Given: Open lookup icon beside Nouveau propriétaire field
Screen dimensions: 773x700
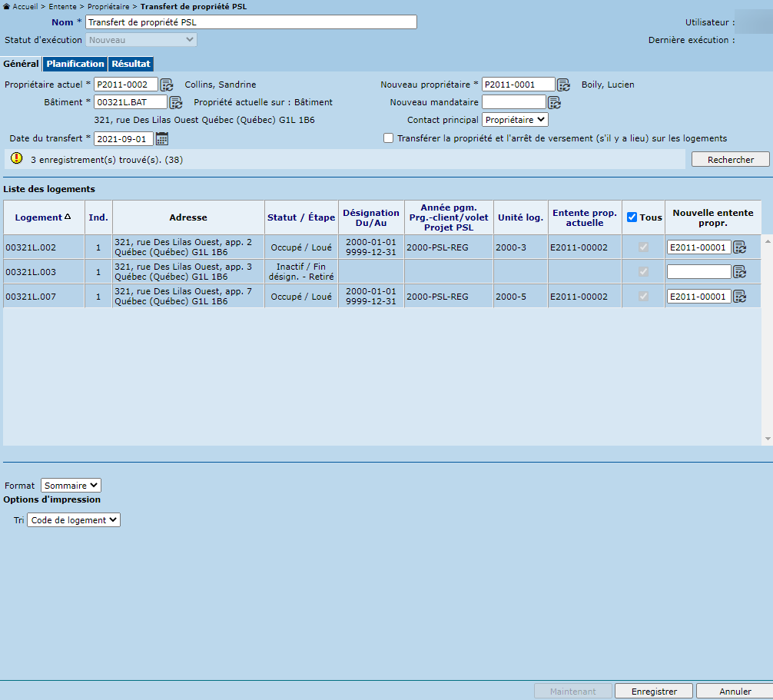Looking at the screenshot, I should (x=563, y=85).
